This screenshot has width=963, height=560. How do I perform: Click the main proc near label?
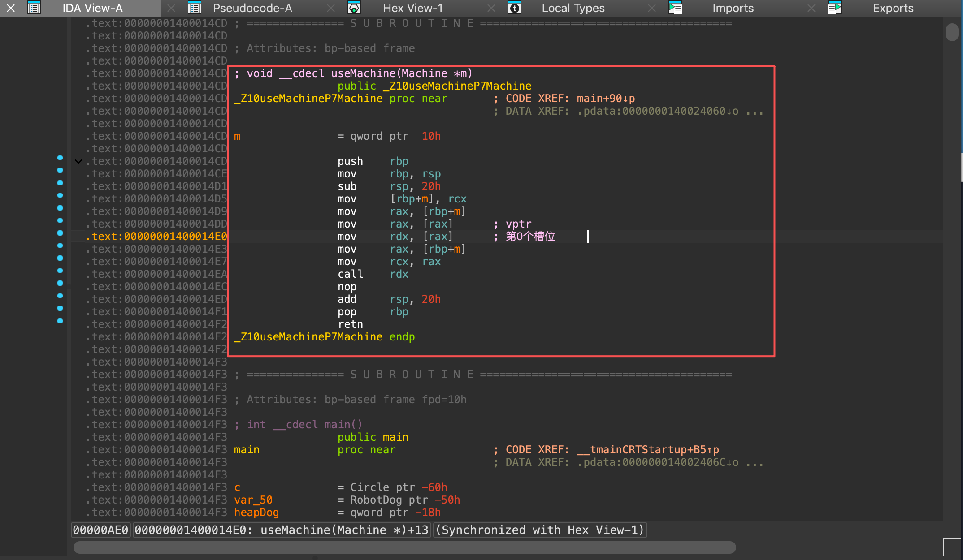(315, 450)
